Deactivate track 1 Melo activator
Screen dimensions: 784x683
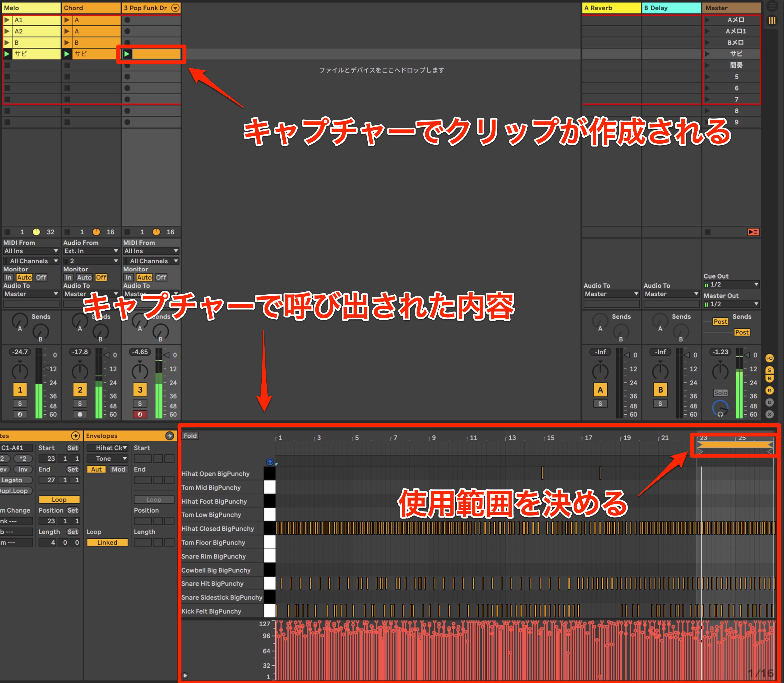(x=20, y=390)
